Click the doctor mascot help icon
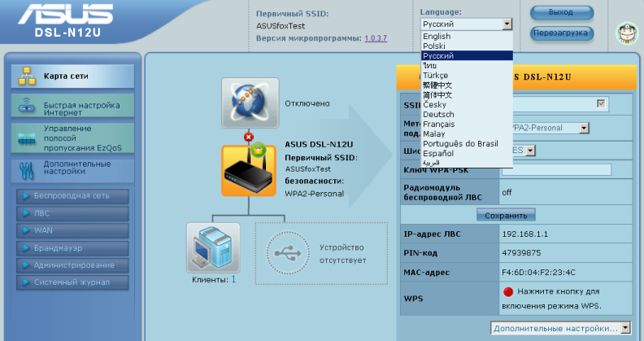The height and width of the screenshot is (341, 644). [x=627, y=33]
